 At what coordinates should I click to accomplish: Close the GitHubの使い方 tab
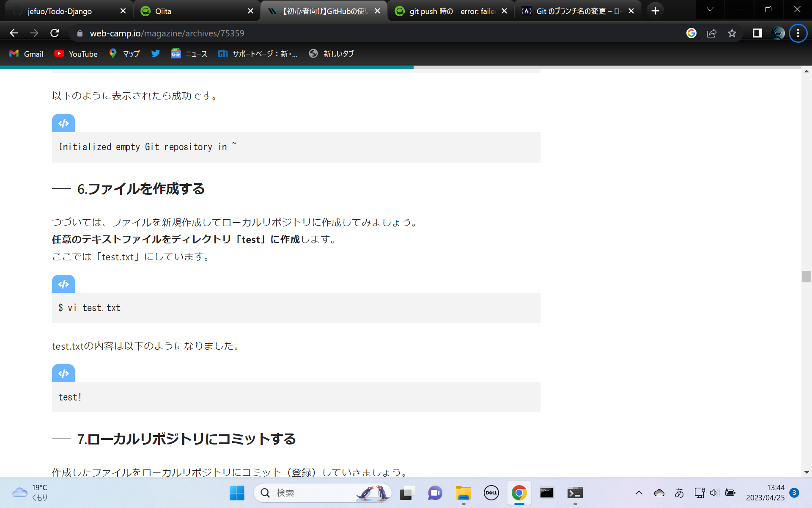point(378,11)
